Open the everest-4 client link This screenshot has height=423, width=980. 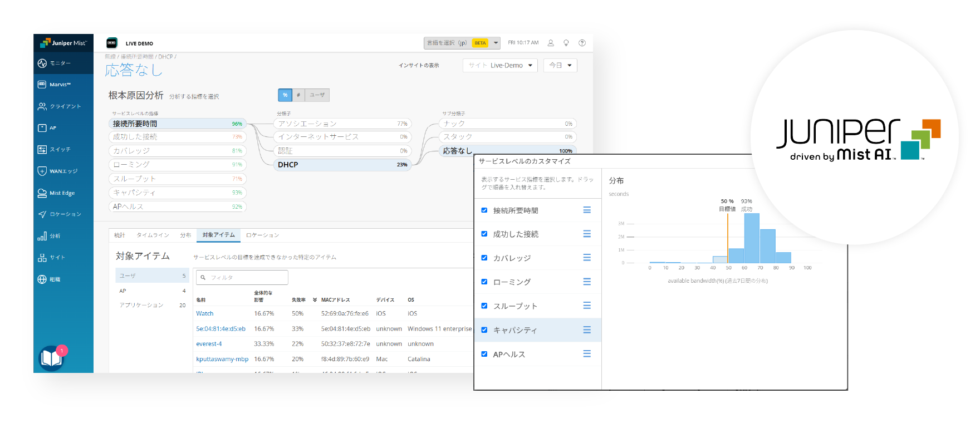(209, 344)
